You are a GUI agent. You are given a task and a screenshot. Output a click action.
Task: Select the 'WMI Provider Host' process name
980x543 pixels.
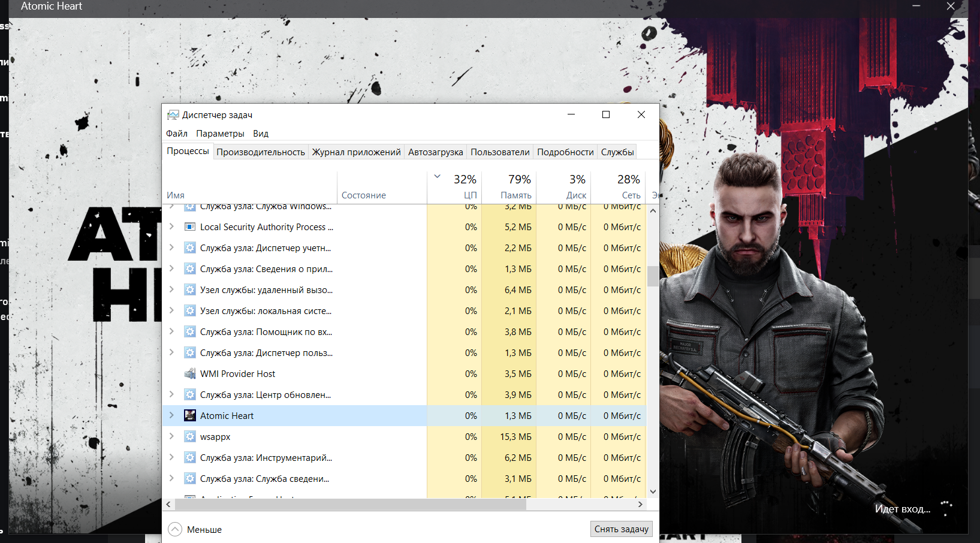coord(237,374)
